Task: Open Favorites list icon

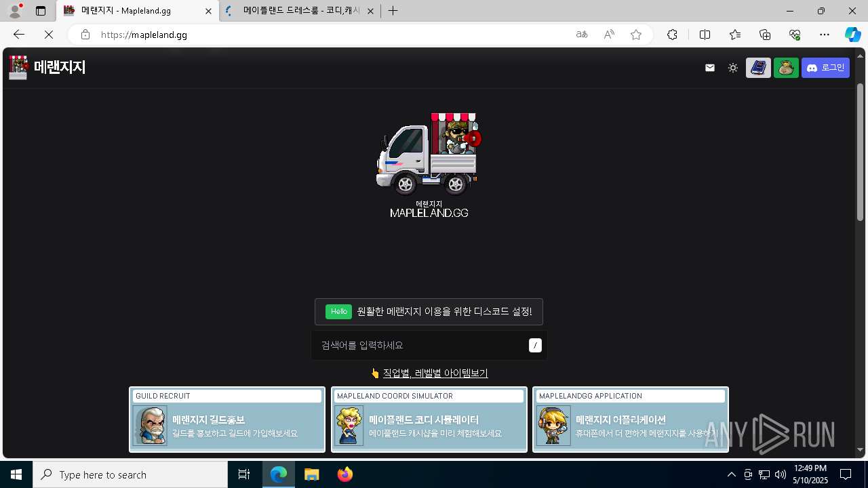Action: click(735, 35)
